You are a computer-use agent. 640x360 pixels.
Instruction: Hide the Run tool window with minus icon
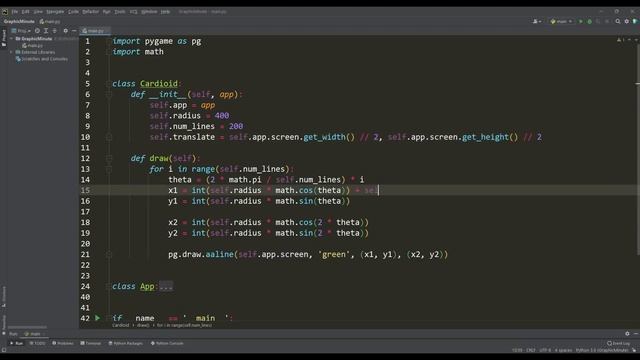(x=636, y=333)
